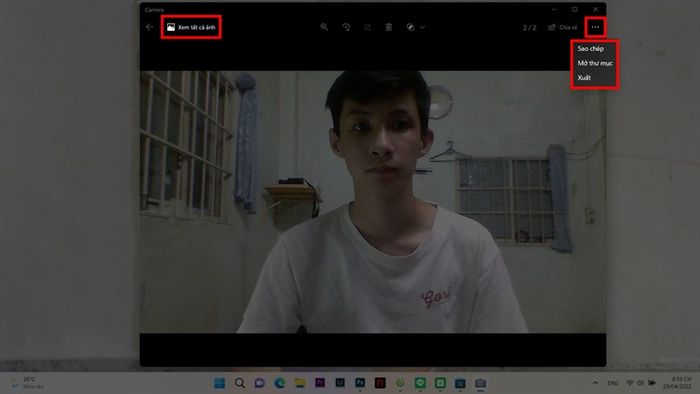Toggle the three-dots more options menu
The width and height of the screenshot is (700, 394).
click(595, 27)
